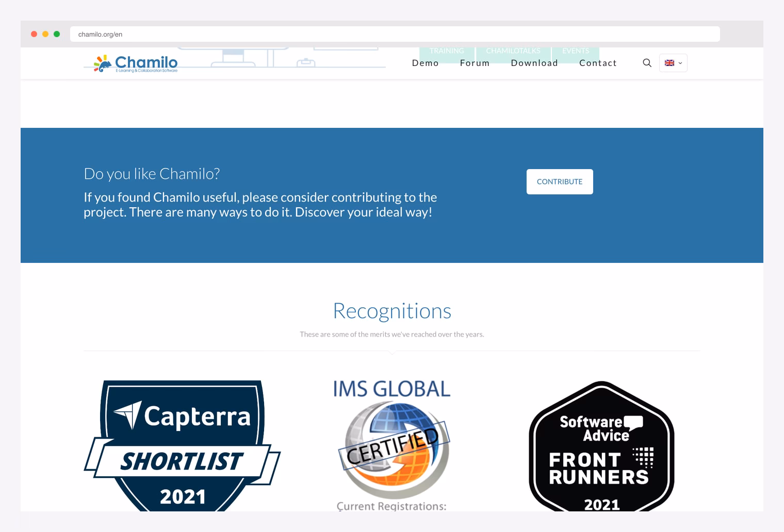
Task: Click the 'Recognitions' heading
Action: tap(392, 311)
